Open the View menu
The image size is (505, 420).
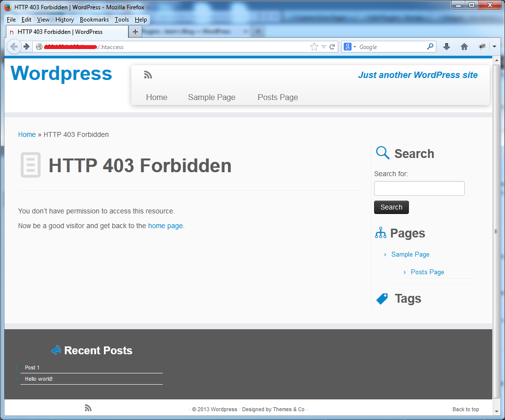pos(43,20)
